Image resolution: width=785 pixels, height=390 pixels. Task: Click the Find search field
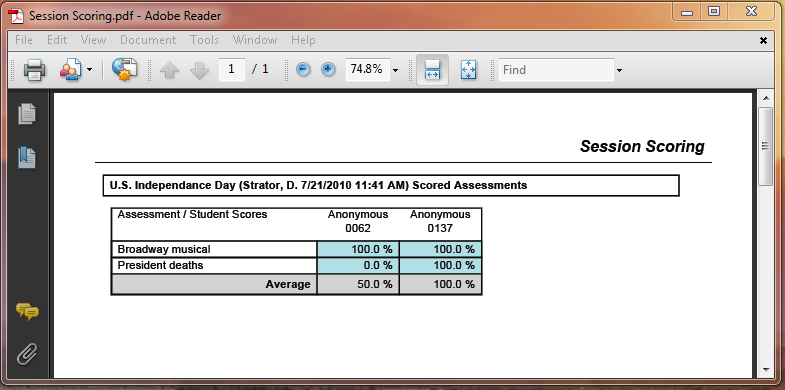[556, 70]
